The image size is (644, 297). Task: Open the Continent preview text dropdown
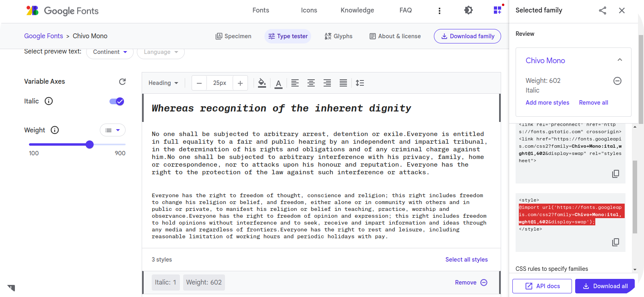coord(110,52)
